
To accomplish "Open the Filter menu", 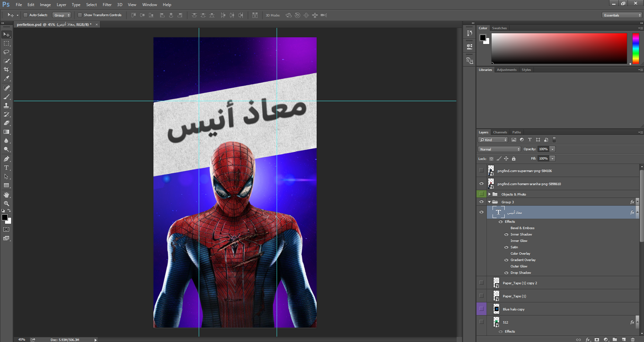I will click(107, 4).
